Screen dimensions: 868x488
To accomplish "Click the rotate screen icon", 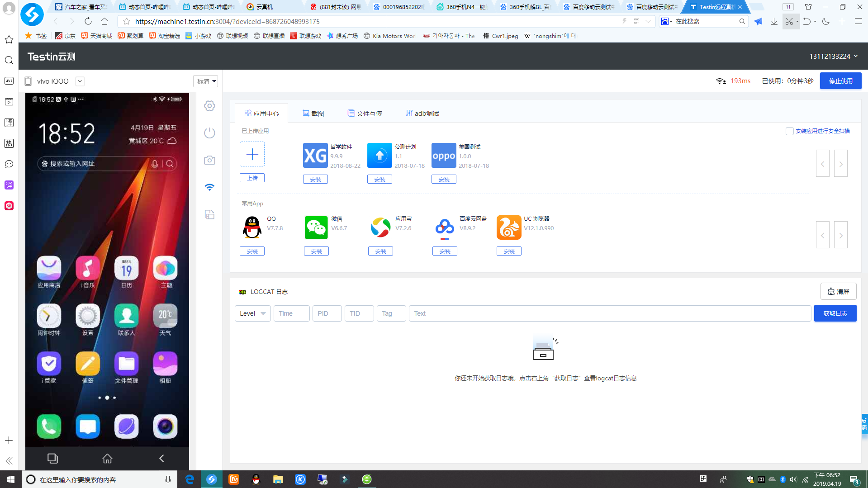I will [x=209, y=214].
